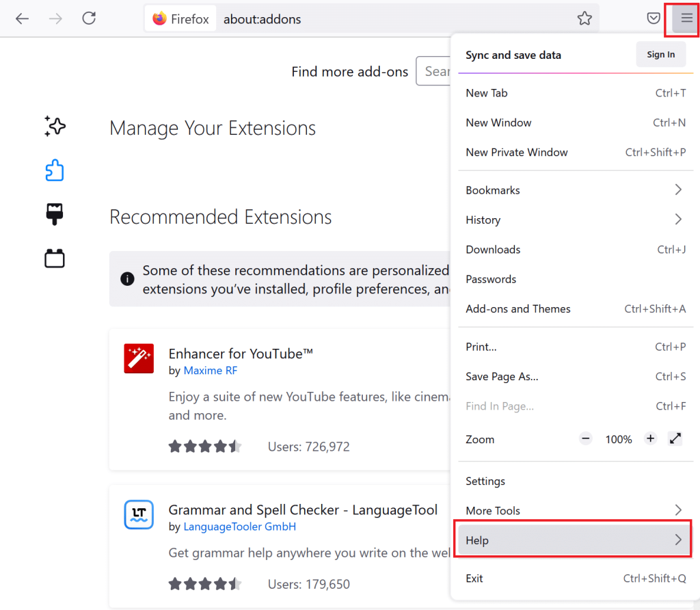The image size is (700, 610).
Task: Click the browser back arrow
Action: [x=23, y=18]
